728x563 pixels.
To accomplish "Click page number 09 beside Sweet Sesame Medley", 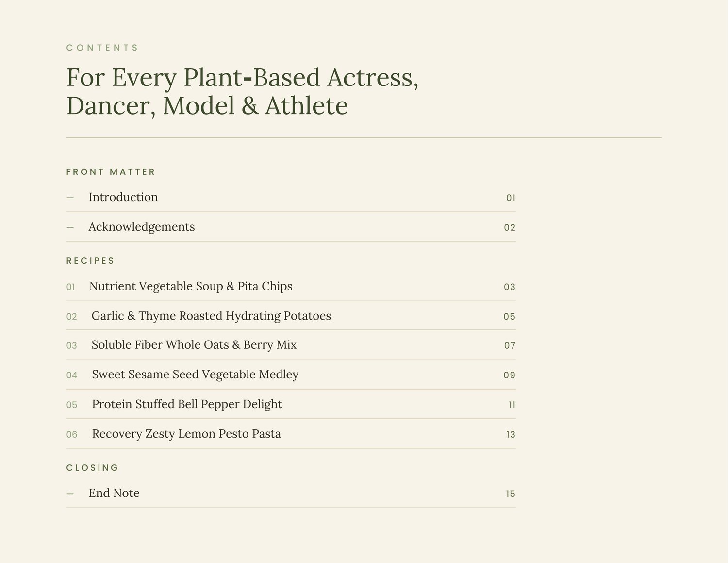I will tap(510, 375).
